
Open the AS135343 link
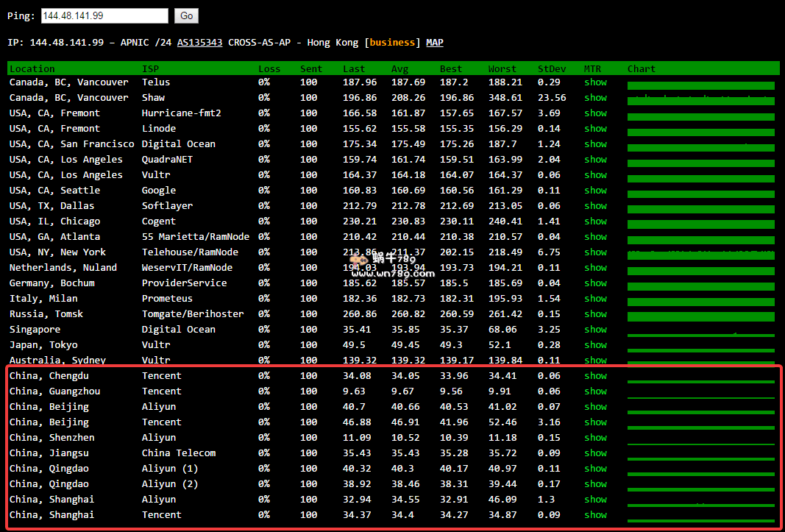(199, 43)
